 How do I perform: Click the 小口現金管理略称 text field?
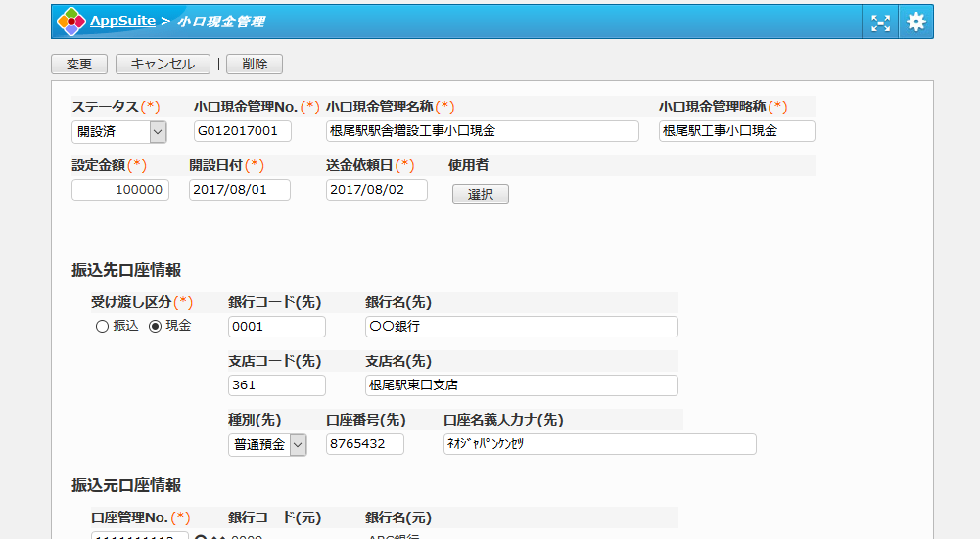(x=736, y=131)
